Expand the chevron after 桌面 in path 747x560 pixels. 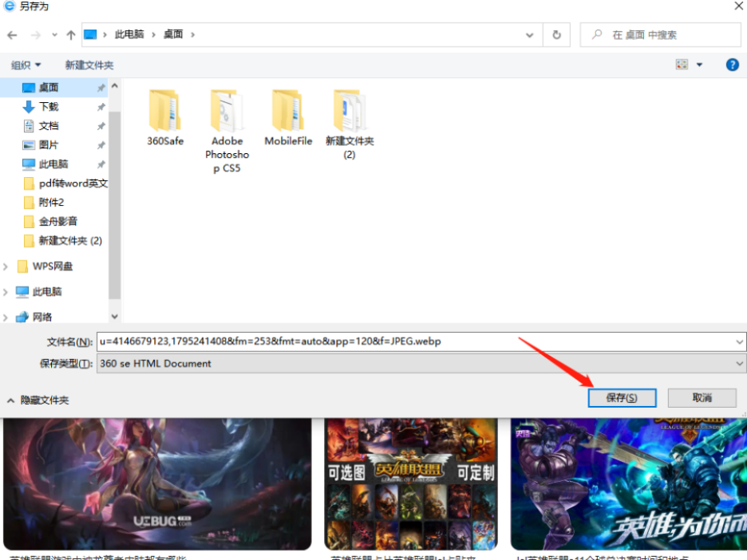pyautogui.click(x=193, y=34)
